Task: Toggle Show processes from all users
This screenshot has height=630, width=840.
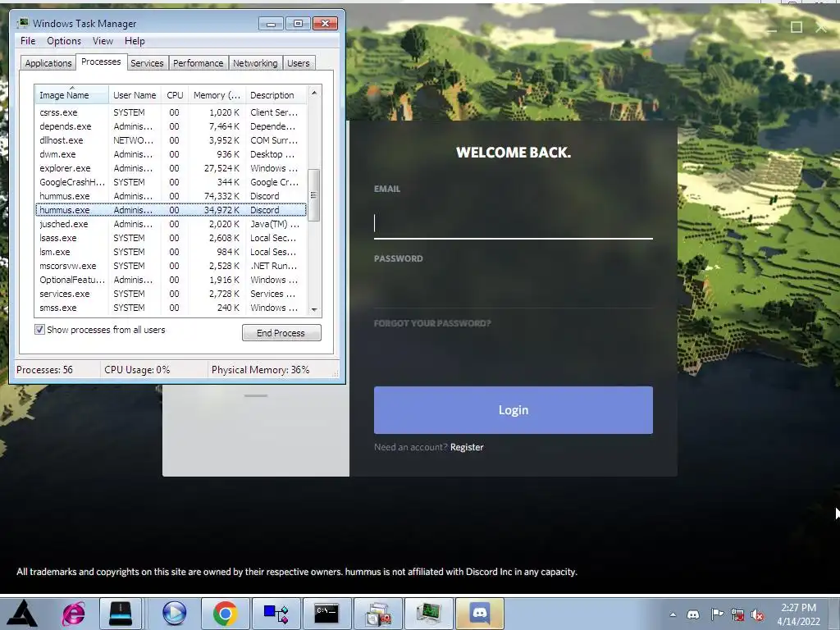Action: coord(39,330)
